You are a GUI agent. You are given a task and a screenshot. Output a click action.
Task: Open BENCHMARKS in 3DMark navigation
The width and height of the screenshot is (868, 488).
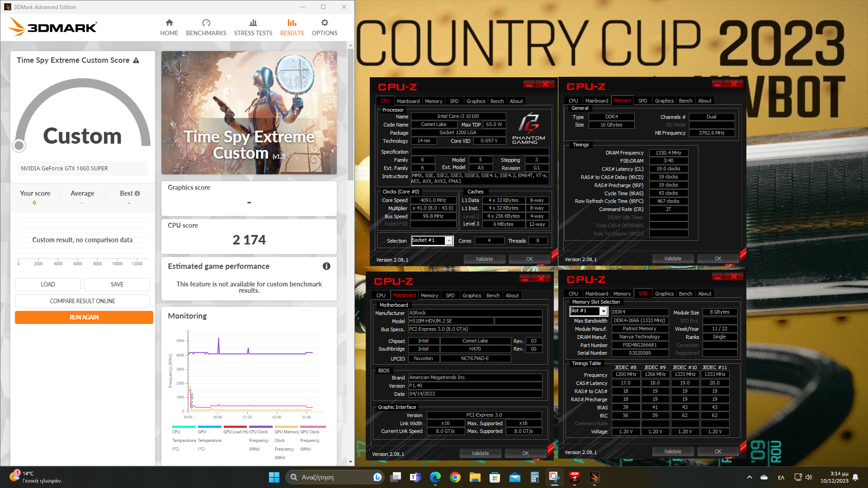tap(206, 28)
